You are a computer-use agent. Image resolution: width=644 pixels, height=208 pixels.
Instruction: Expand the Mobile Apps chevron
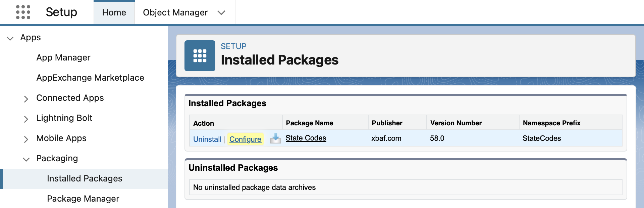[x=26, y=139]
